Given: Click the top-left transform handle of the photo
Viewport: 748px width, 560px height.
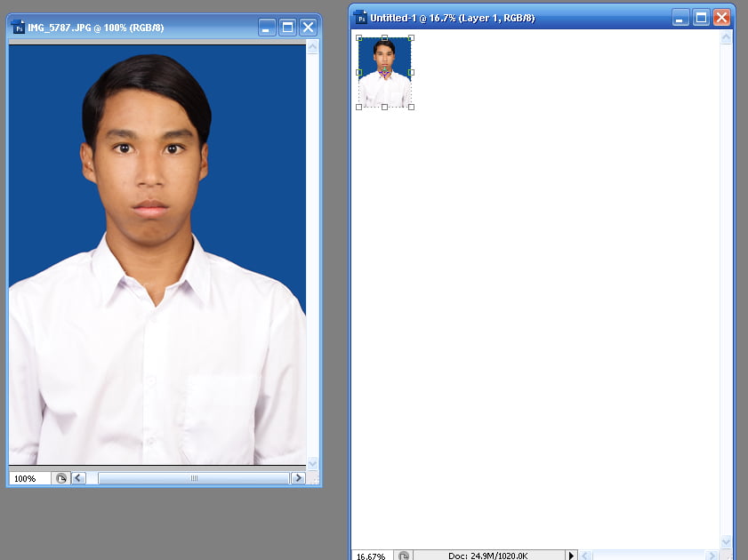Looking at the screenshot, I should [x=359, y=38].
